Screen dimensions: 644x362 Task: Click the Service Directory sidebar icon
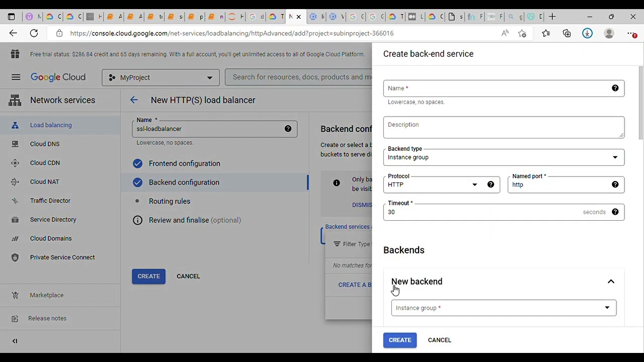[x=15, y=220]
